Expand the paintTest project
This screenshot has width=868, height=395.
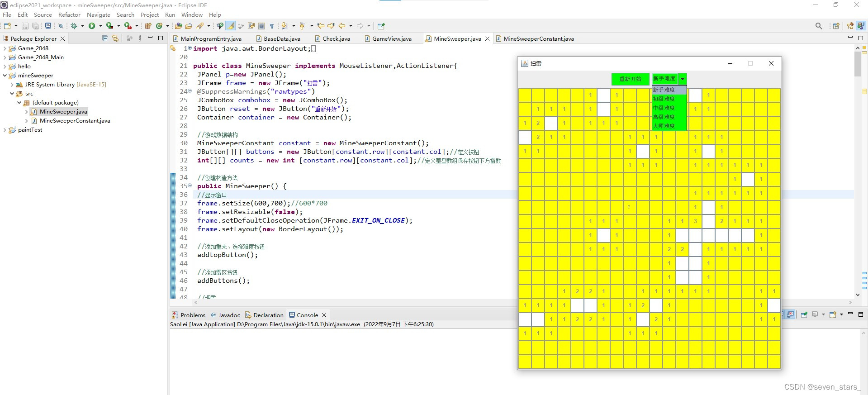point(5,130)
